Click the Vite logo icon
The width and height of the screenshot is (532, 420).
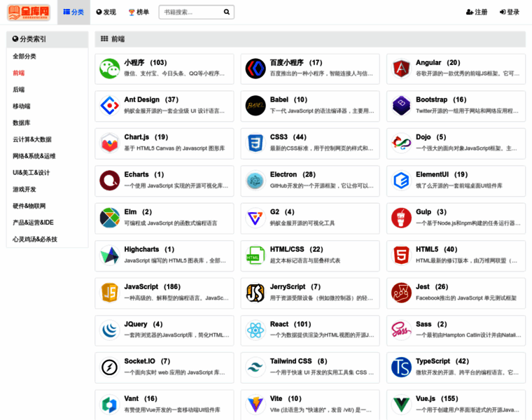point(255,405)
